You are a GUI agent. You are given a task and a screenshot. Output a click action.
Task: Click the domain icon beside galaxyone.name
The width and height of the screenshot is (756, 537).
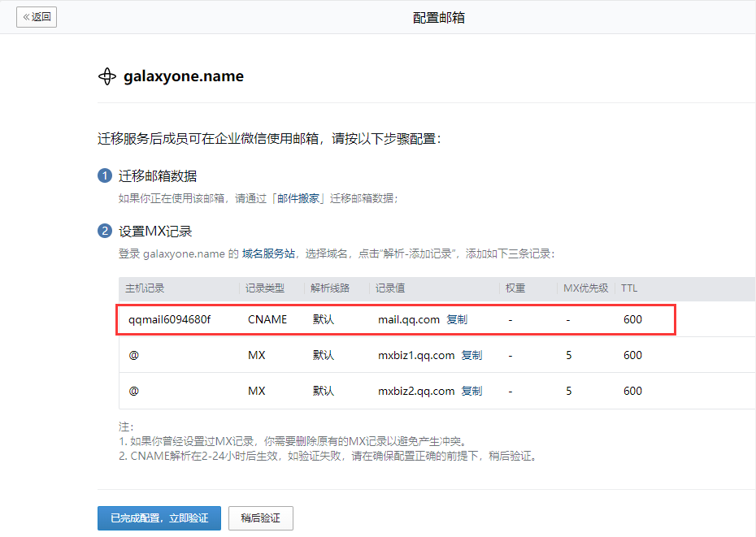click(x=107, y=76)
